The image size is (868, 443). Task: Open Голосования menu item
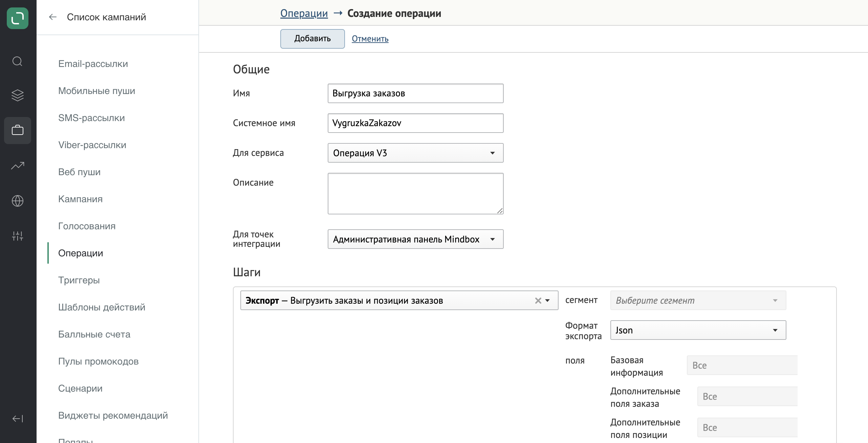(87, 226)
